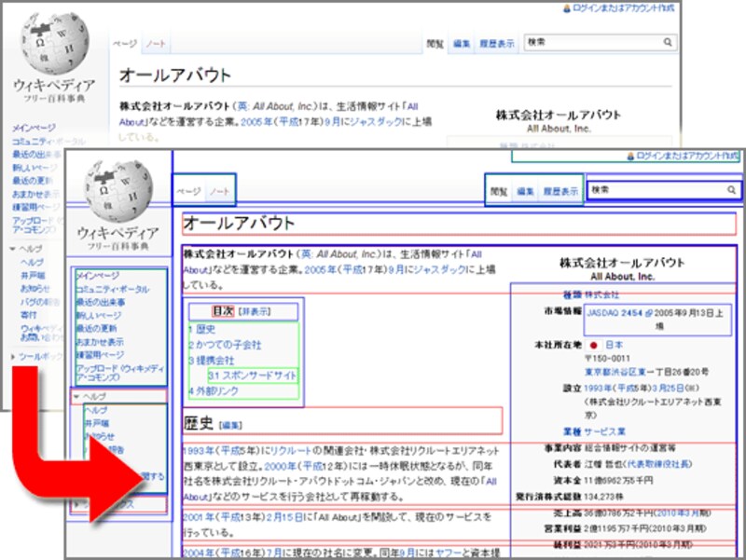Jump to contents entry 4 外部リンク
Image resolution: width=746 pixels, height=560 pixels.
click(x=214, y=391)
